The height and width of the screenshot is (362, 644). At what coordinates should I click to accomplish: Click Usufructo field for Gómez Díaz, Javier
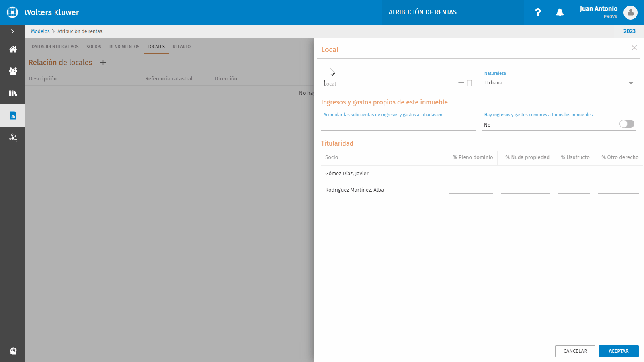(x=574, y=173)
